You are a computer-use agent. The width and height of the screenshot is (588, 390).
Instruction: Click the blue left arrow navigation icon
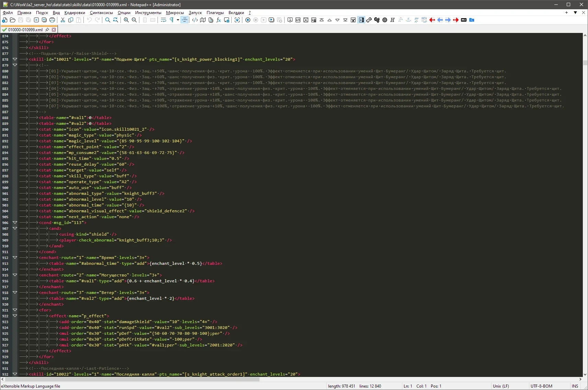coord(440,20)
